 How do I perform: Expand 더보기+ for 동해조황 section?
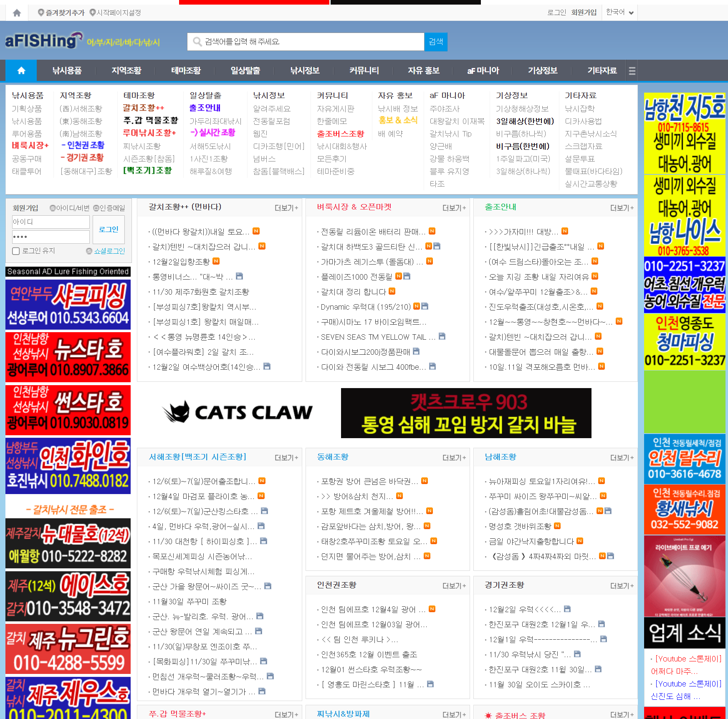[454, 458]
